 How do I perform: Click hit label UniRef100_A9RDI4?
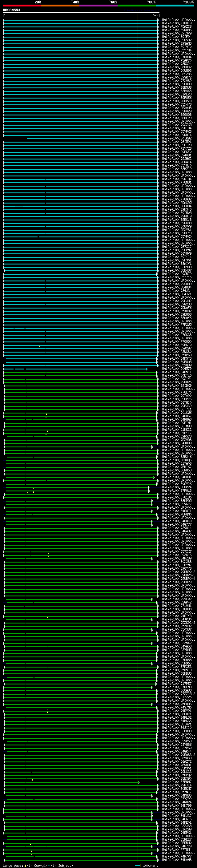(x=176, y=135)
